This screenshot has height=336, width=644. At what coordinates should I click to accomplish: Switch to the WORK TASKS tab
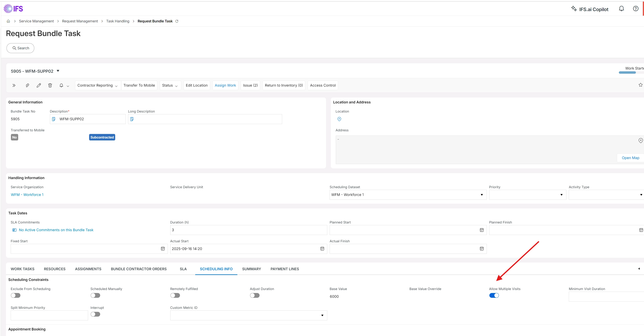click(23, 269)
